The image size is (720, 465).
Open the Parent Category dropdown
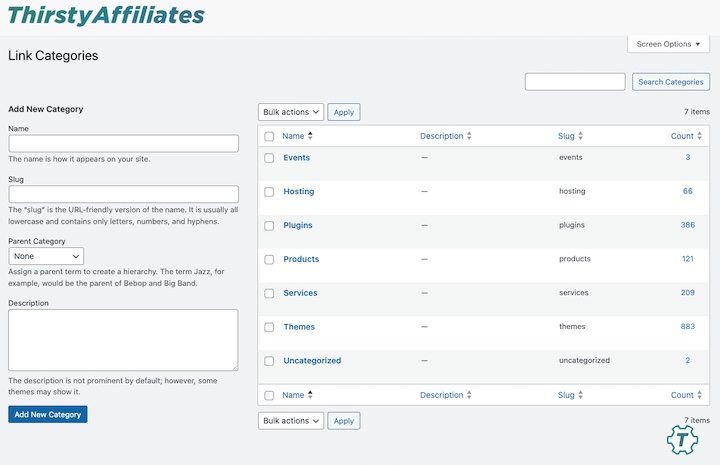coord(46,256)
